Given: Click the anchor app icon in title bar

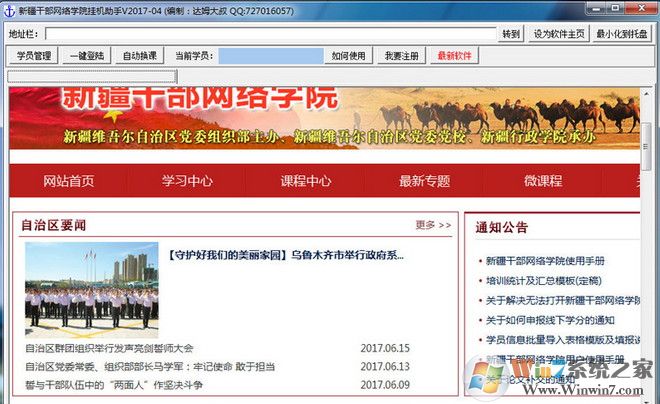Looking at the screenshot, I should pyautogui.click(x=8, y=11).
